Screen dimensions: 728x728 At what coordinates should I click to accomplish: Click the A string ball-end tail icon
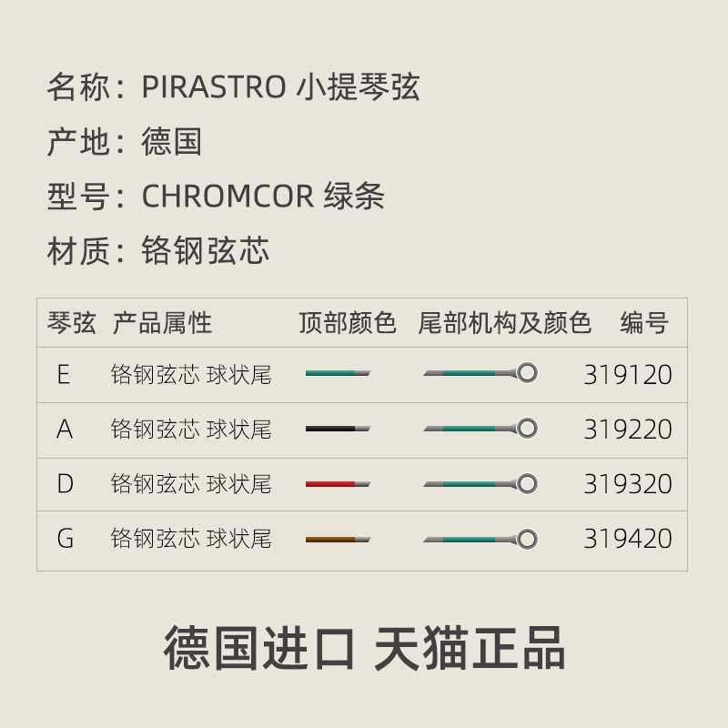[x=480, y=428]
